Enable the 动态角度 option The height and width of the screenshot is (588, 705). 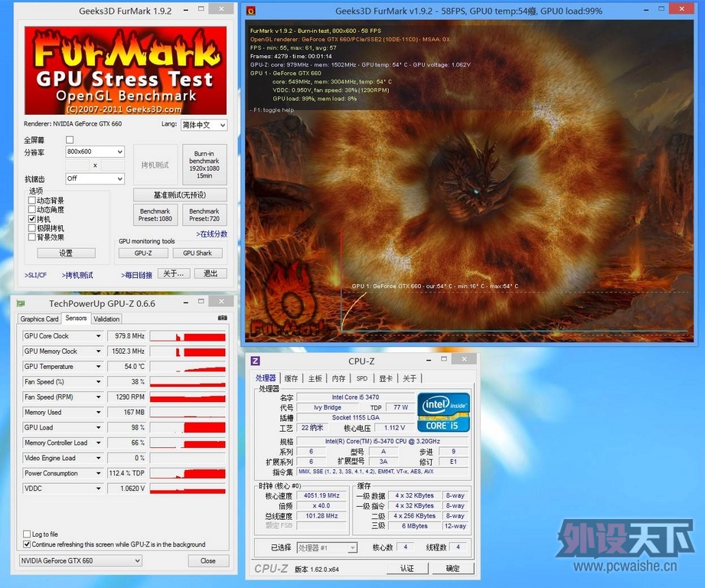[32, 210]
